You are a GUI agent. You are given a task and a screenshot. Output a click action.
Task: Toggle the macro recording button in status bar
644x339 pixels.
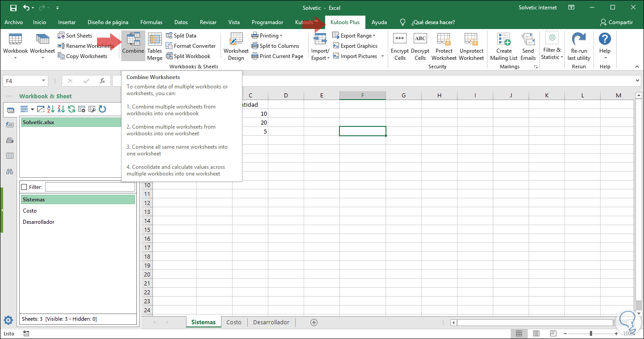(26, 334)
